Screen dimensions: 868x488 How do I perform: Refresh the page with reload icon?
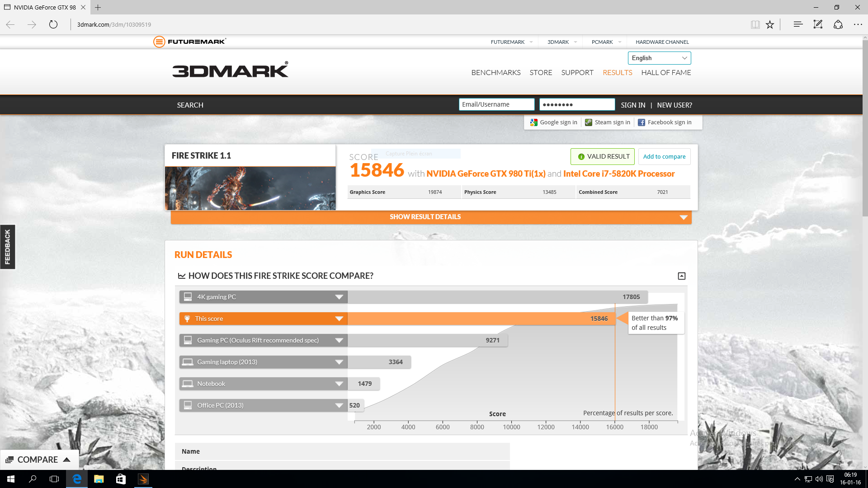(53, 24)
